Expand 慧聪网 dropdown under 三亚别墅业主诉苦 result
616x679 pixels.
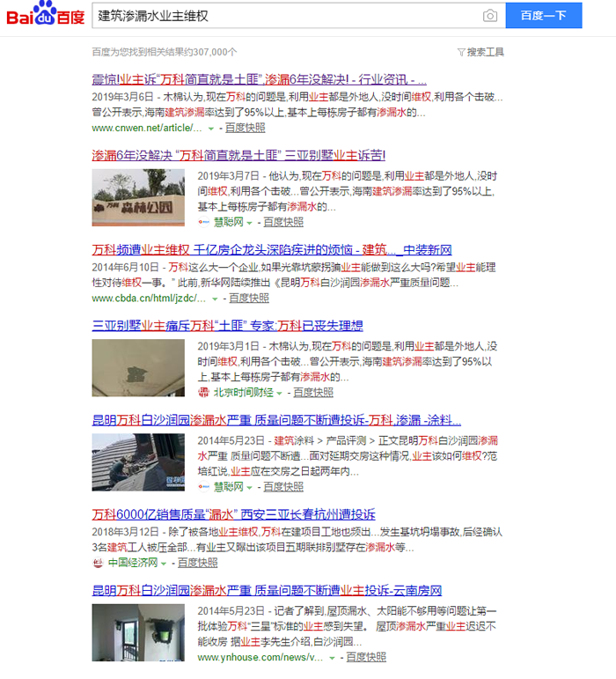(249, 223)
